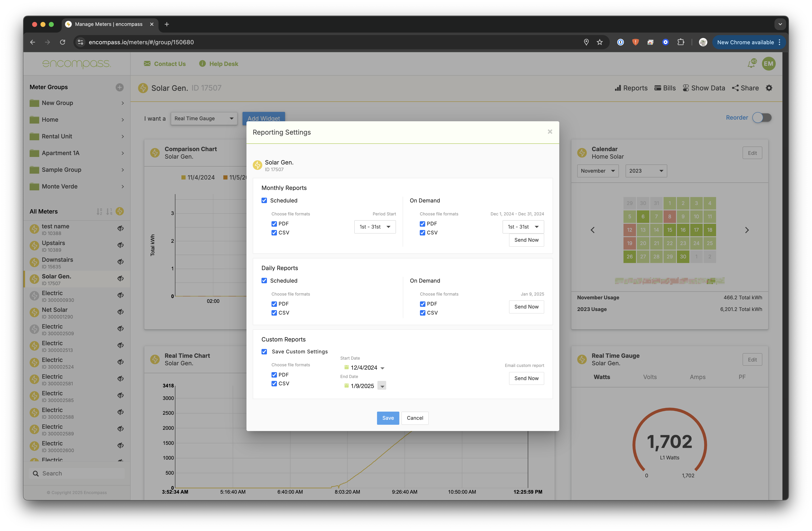Click the notification bell icon
The height and width of the screenshot is (531, 812).
751,64
